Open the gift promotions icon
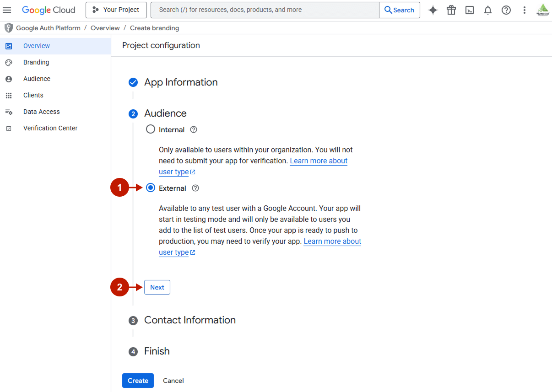The height and width of the screenshot is (392, 552). [451, 10]
